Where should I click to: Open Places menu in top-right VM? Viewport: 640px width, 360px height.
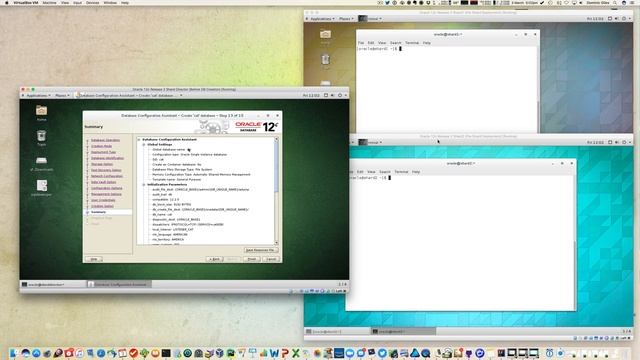(346, 19)
